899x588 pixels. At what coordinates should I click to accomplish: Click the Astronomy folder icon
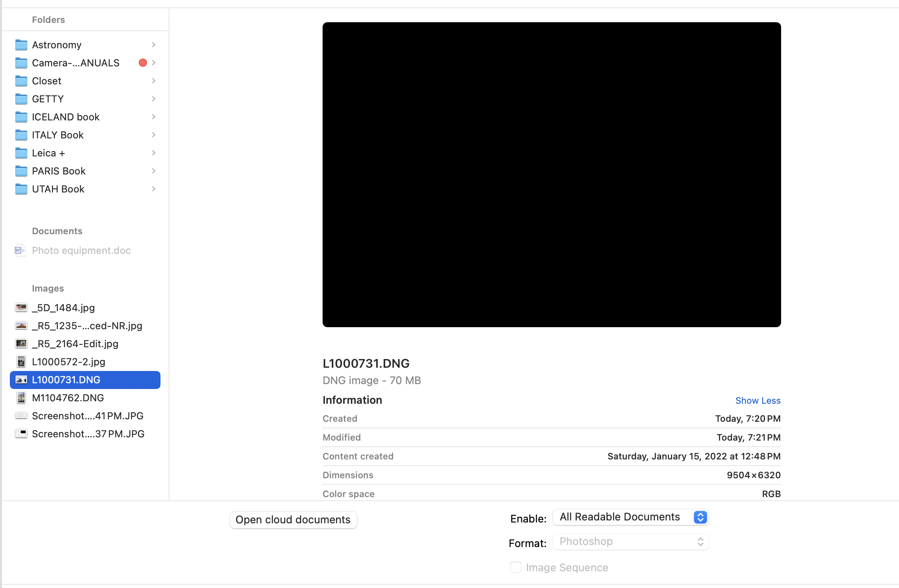(21, 45)
